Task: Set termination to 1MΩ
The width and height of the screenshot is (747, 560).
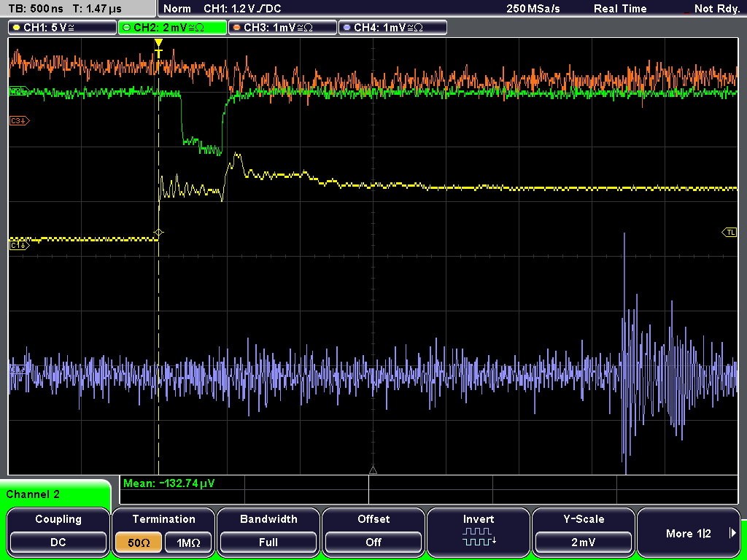Action: point(188,542)
